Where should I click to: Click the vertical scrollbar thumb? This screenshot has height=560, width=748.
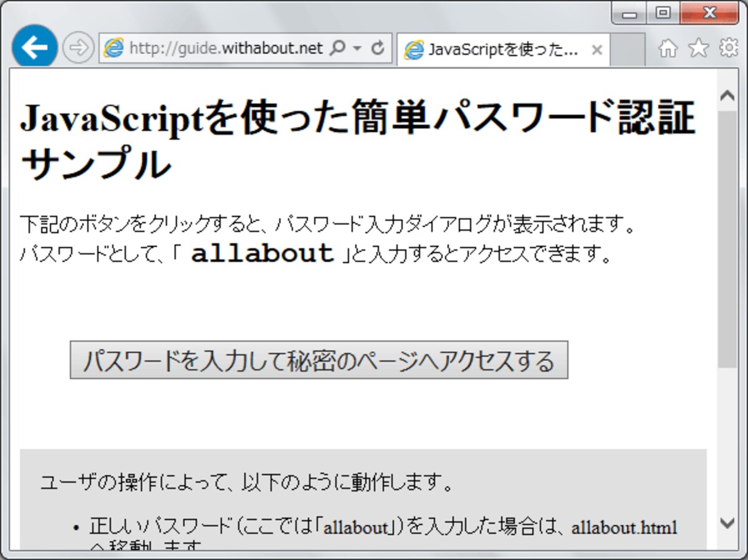click(x=727, y=239)
